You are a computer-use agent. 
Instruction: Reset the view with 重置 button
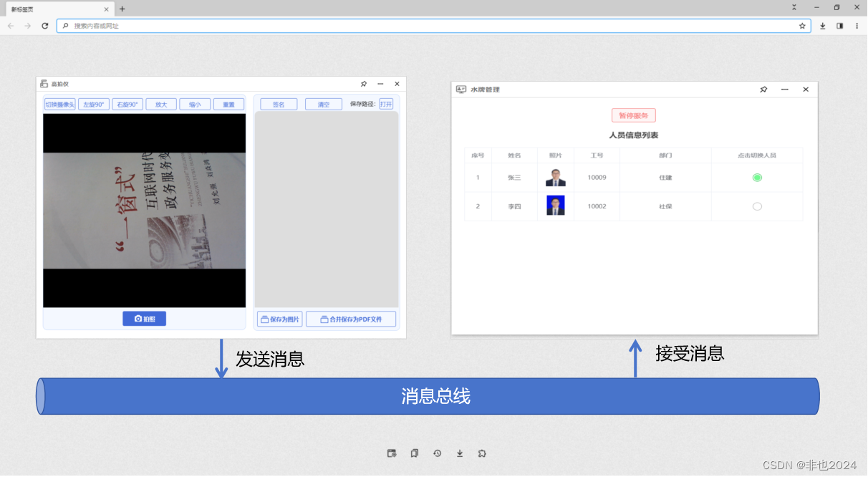(x=228, y=105)
